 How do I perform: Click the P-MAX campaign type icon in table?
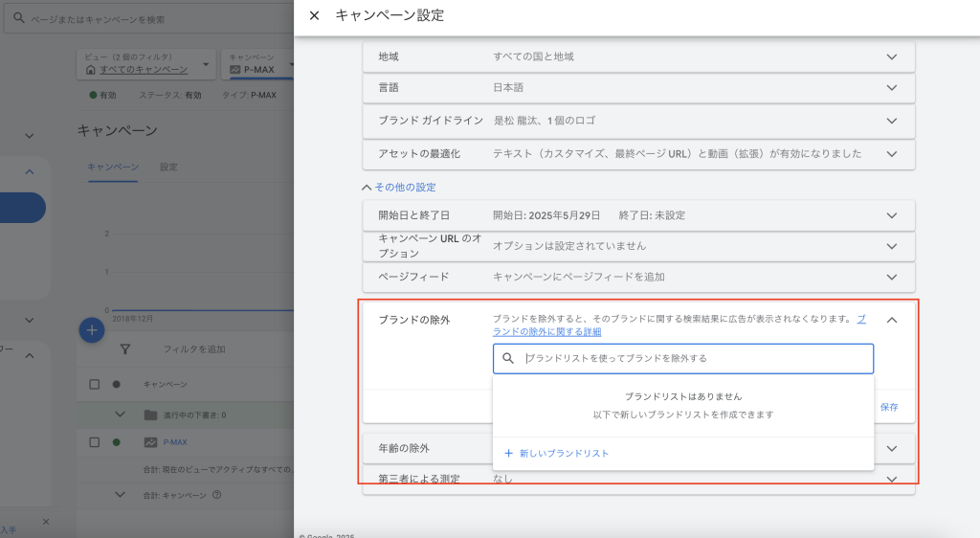pyautogui.click(x=150, y=442)
